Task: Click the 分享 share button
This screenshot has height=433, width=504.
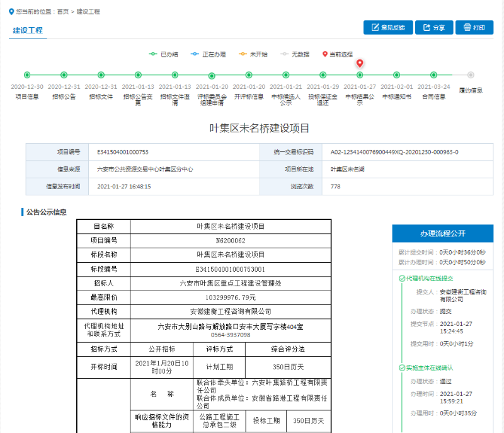Action: [434, 27]
